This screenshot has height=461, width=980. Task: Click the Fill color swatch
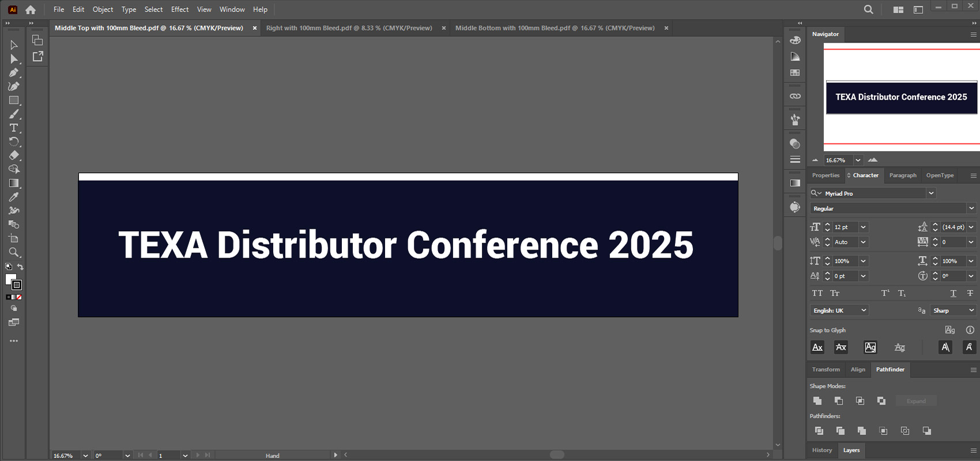10,279
